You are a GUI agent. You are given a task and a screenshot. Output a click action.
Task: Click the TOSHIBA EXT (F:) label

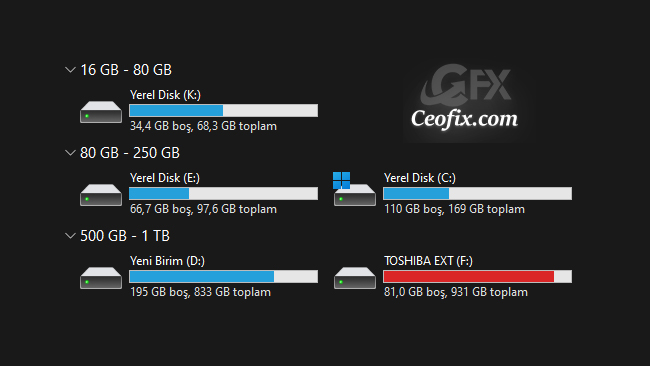pos(428,261)
